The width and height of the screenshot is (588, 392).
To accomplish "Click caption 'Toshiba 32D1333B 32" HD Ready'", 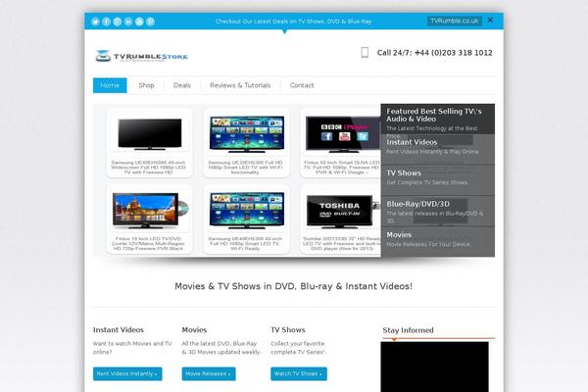I will click(x=342, y=243).
